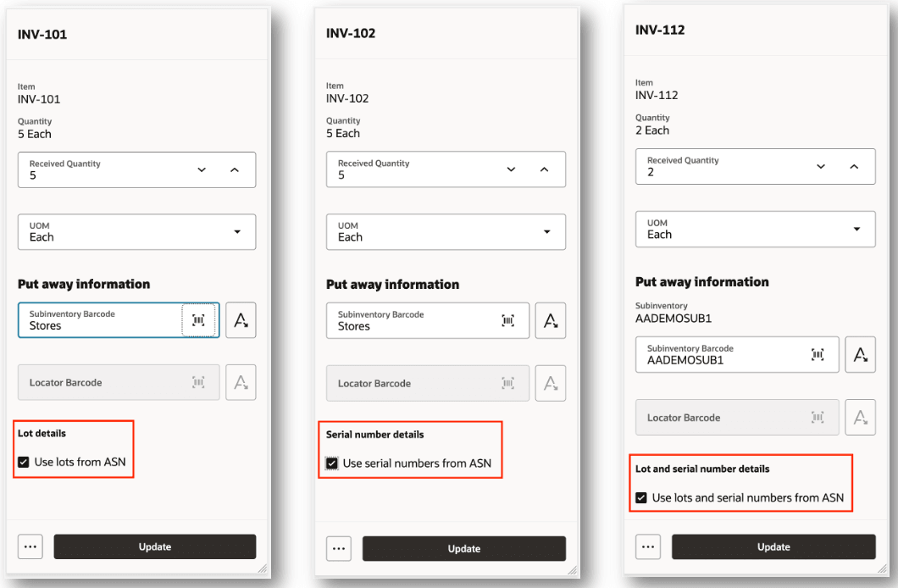Select the keyboard entry icon beside INV-112 Subinventory Barcode
Viewport: 898px width, 588px height.
860,354
